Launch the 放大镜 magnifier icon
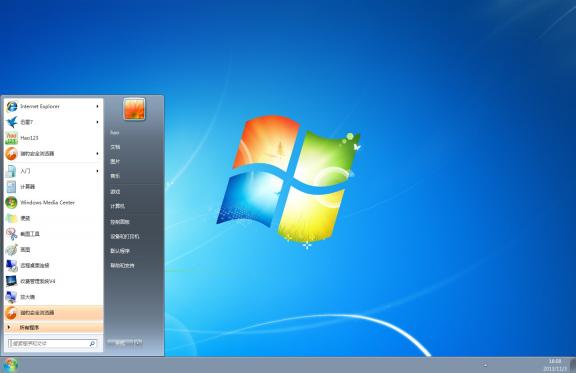The width and height of the screenshot is (576, 373). pos(11,297)
